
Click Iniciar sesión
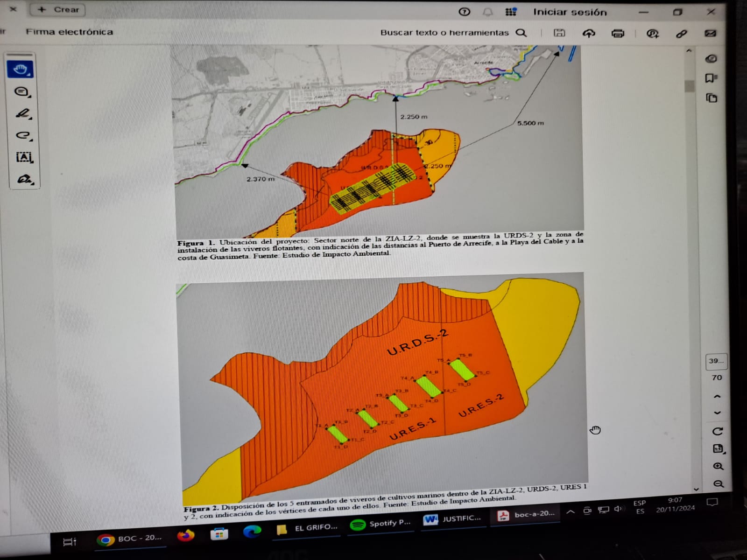[x=570, y=13]
